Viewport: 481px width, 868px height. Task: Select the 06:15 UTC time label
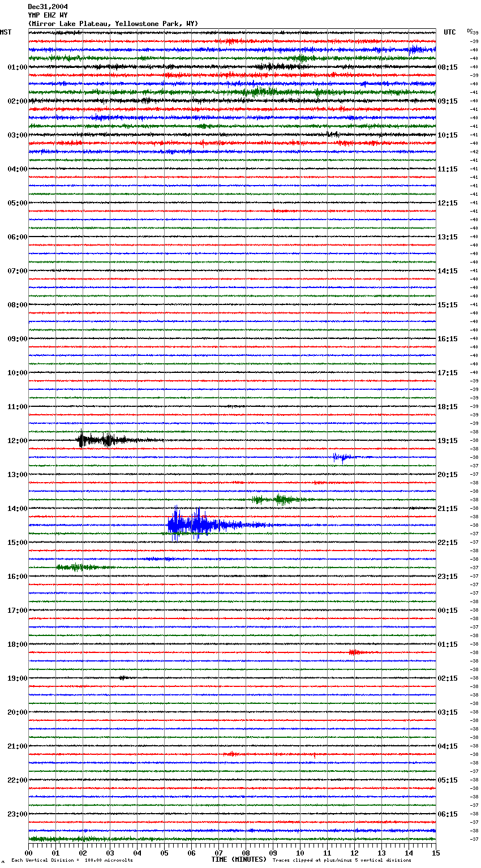click(x=448, y=814)
